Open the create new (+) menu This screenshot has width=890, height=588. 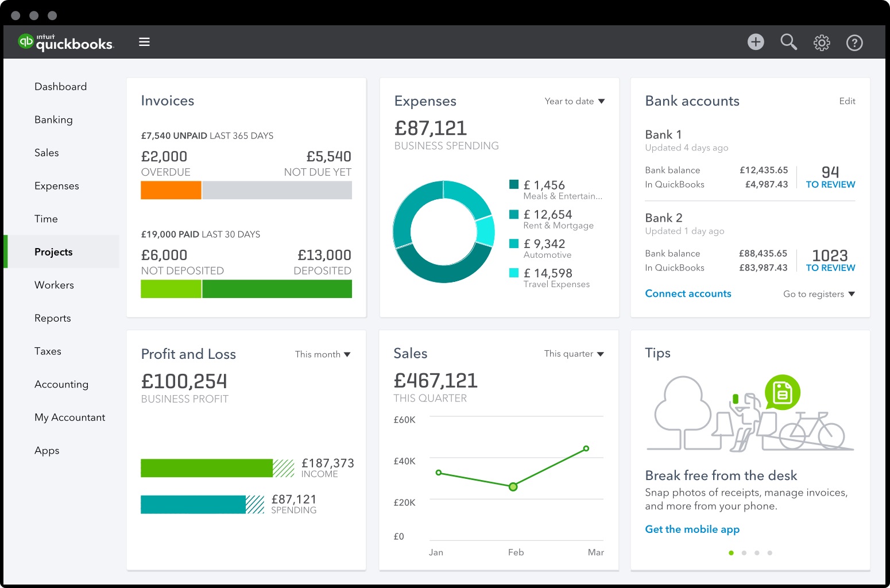coord(756,42)
